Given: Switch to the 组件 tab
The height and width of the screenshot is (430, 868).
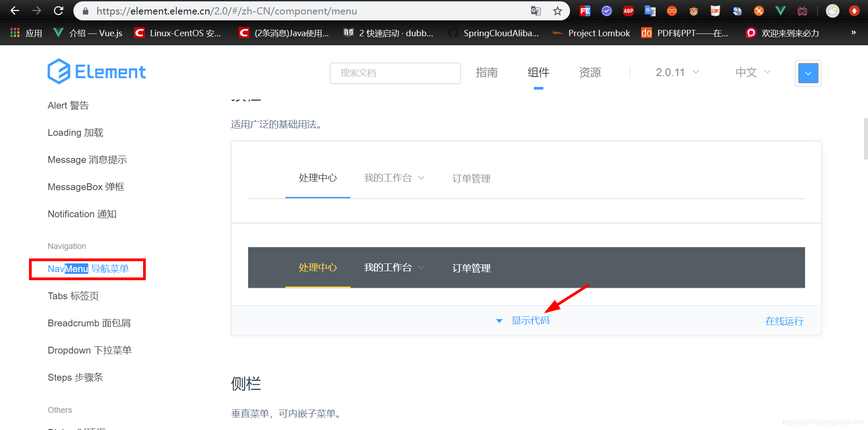Looking at the screenshot, I should click(x=538, y=72).
